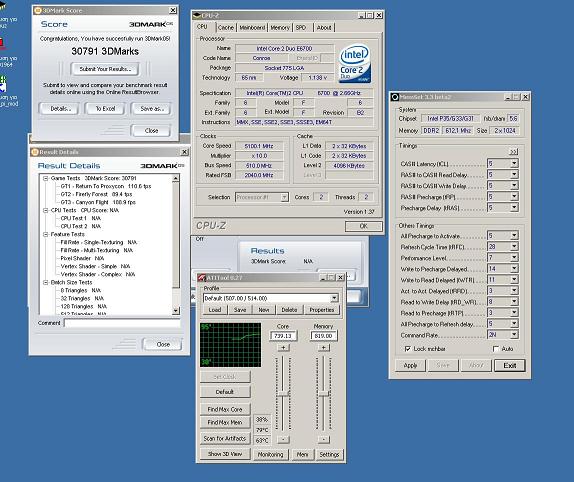Click the ATITool title bar icon
574x482 pixels.
tap(202, 277)
